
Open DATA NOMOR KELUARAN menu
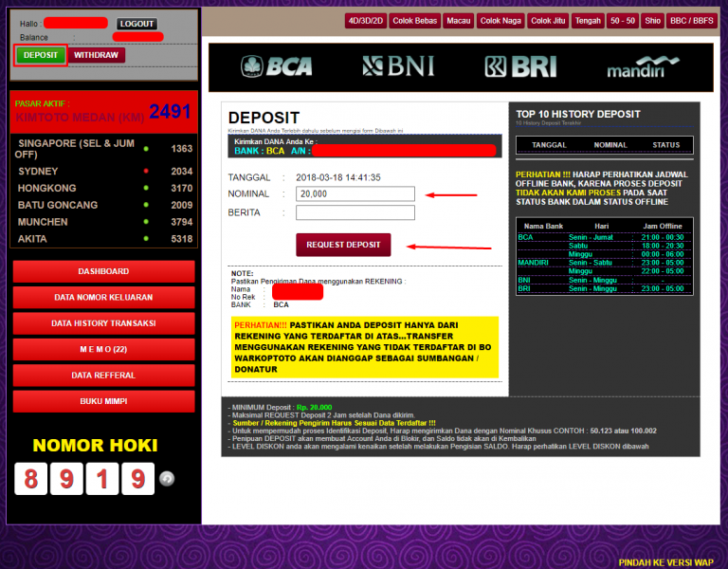click(103, 297)
